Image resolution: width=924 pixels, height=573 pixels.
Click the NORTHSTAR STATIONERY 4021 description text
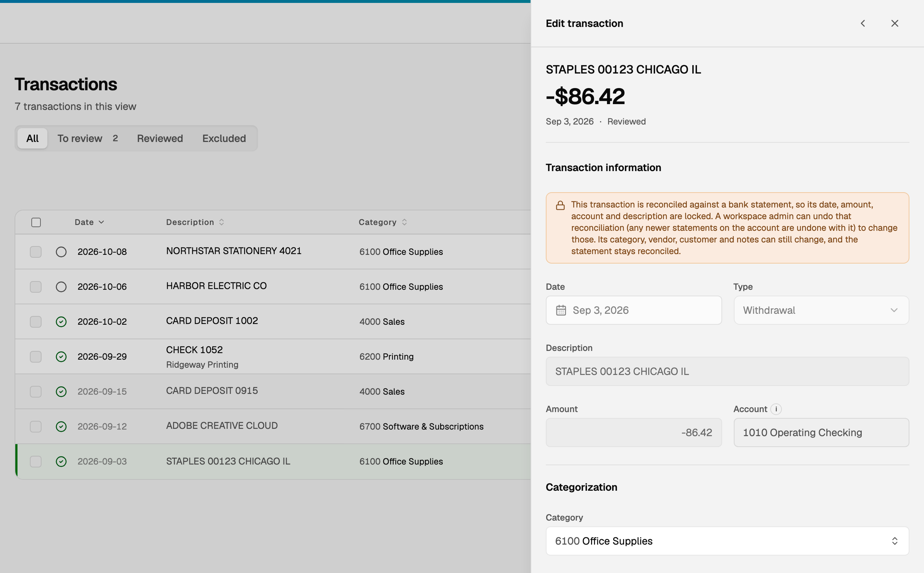point(234,251)
